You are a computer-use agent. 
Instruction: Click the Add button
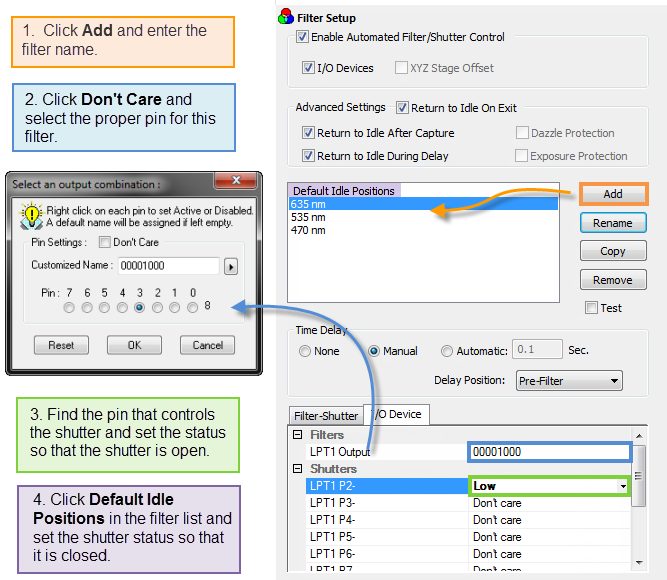click(612, 194)
